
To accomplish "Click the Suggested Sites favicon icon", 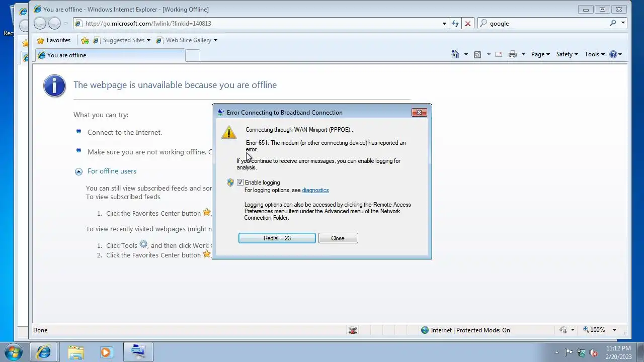I will tap(97, 40).
